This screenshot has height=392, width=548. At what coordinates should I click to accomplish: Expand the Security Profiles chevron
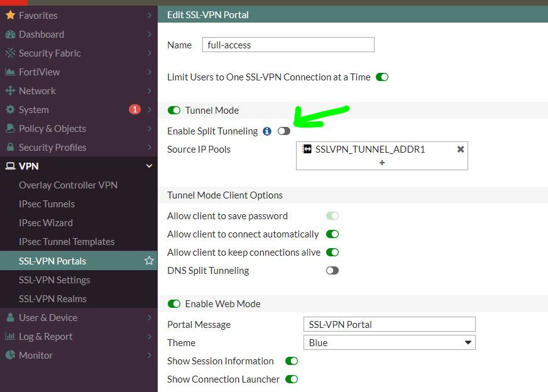(149, 148)
